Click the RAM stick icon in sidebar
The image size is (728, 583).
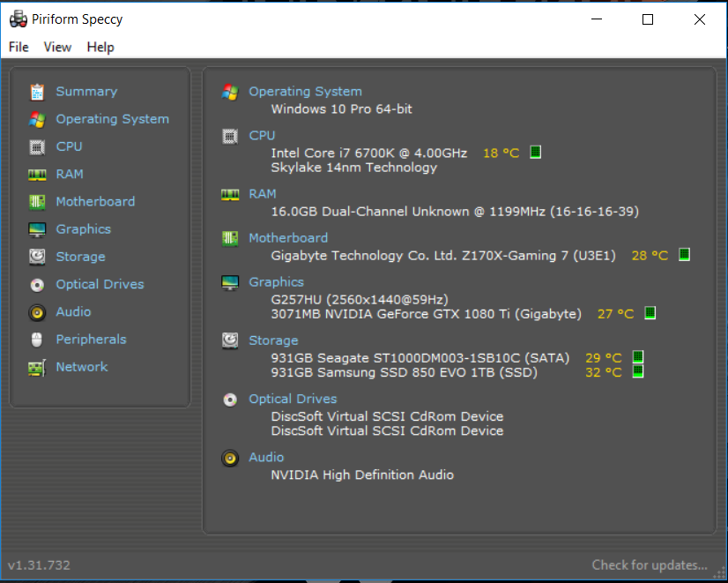pyautogui.click(x=37, y=175)
